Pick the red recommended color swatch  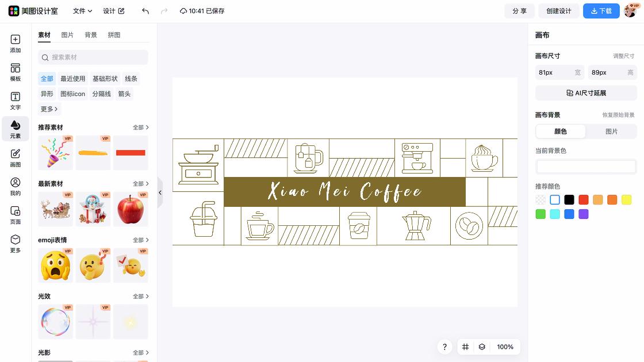584,200
